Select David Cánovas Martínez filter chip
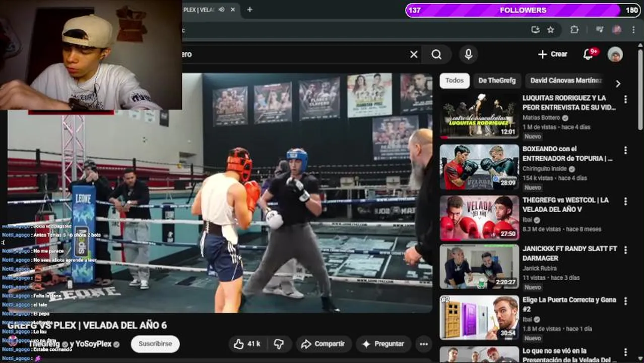Image resolution: width=644 pixels, height=363 pixels. click(565, 81)
